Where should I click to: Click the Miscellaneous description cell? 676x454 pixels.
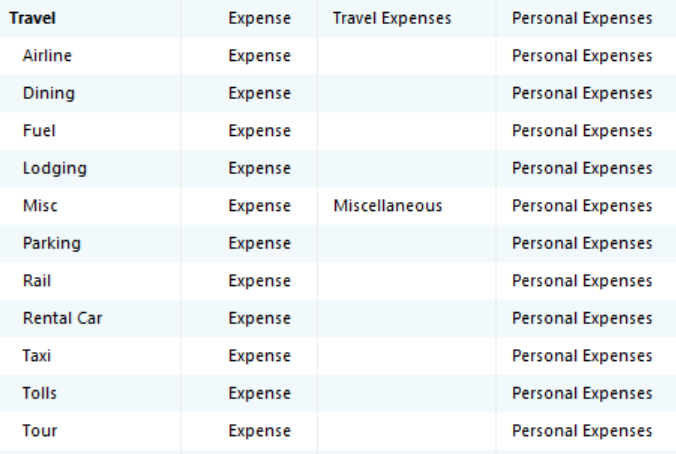pyautogui.click(x=388, y=206)
